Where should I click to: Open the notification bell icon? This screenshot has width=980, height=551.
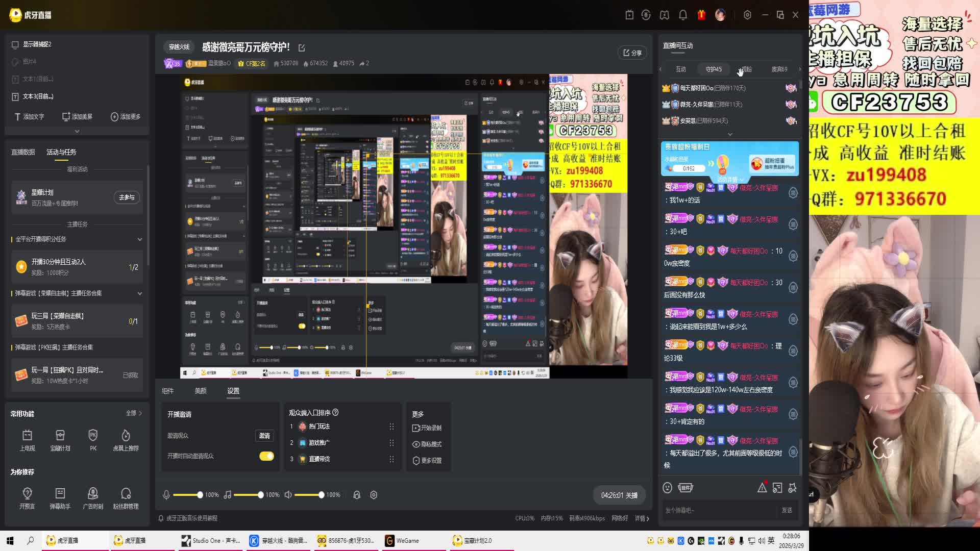click(x=683, y=15)
